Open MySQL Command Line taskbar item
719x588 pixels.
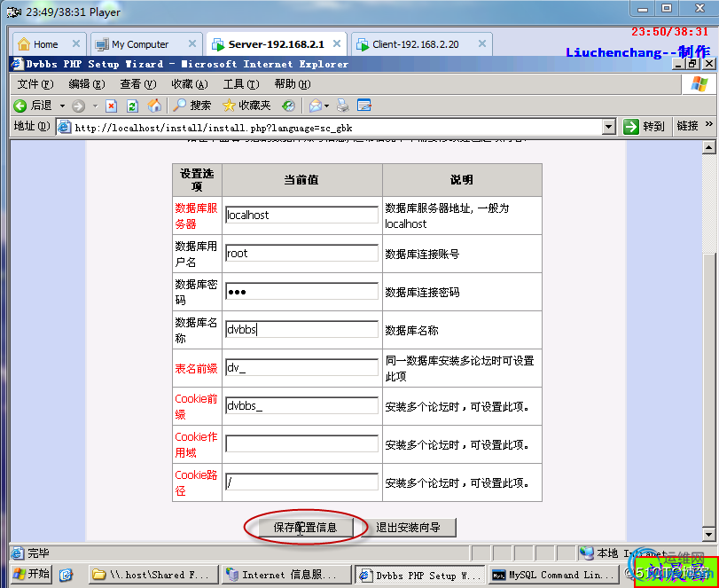pyautogui.click(x=554, y=574)
